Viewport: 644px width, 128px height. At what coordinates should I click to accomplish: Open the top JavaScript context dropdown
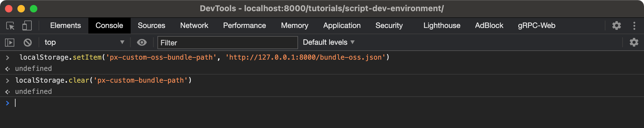tap(84, 43)
